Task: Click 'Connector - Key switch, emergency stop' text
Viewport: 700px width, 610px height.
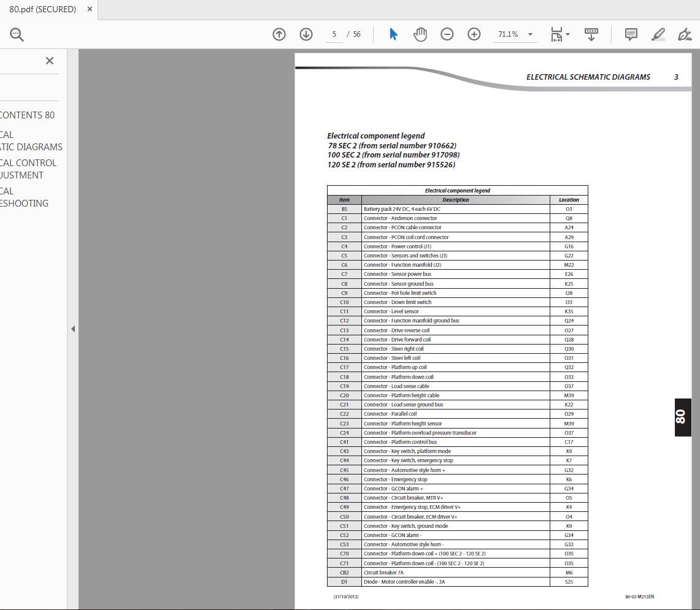Action: coord(408,460)
